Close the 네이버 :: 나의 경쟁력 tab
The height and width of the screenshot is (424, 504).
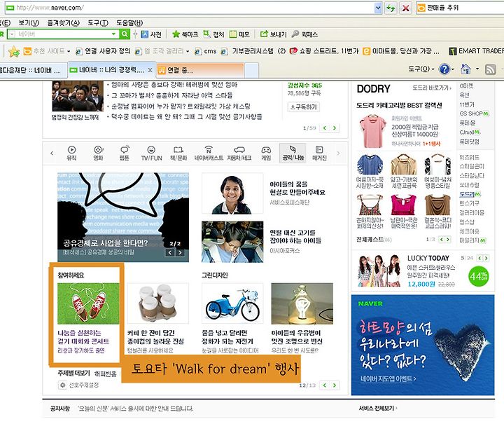[150, 70]
